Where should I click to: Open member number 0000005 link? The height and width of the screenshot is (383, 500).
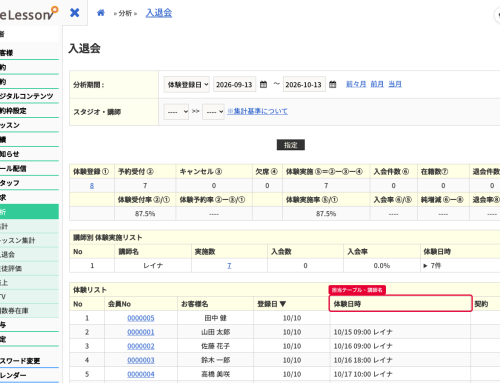[141, 318]
